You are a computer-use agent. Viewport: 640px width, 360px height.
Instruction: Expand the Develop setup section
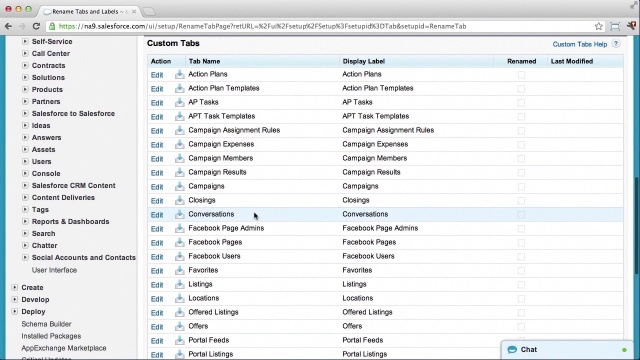[x=15, y=299]
